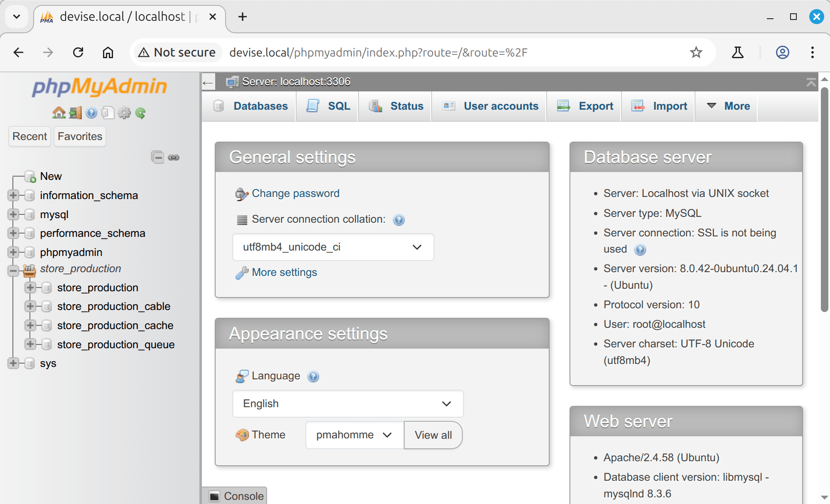Click the Server: localhost:3306 breadcrumb
This screenshot has width=830, height=504.
point(296,82)
